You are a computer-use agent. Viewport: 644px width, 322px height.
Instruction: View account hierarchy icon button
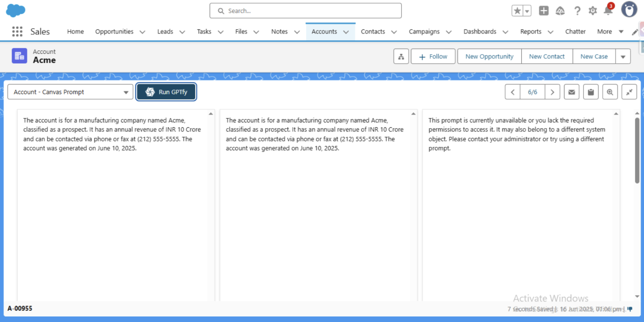coord(401,57)
